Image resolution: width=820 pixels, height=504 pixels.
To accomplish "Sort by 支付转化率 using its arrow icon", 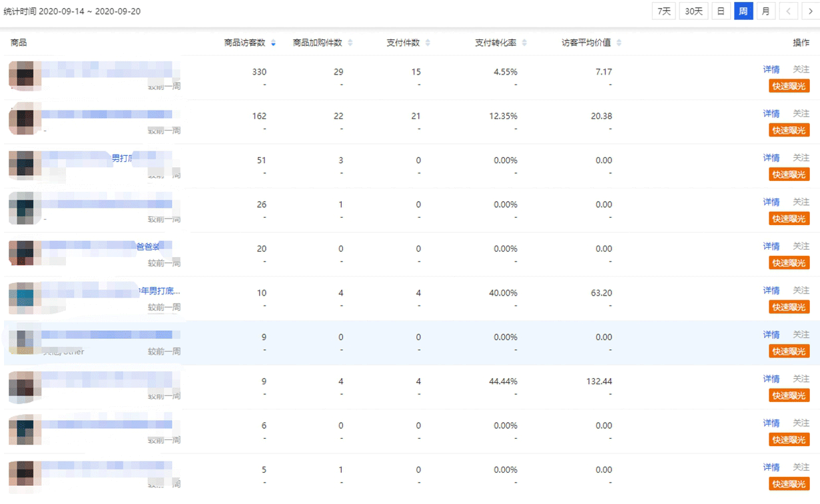I will pos(524,43).
